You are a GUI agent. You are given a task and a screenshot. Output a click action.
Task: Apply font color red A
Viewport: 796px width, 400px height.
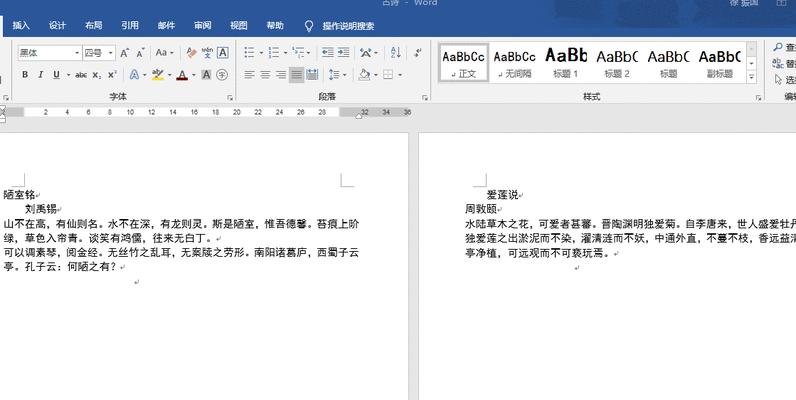point(182,75)
